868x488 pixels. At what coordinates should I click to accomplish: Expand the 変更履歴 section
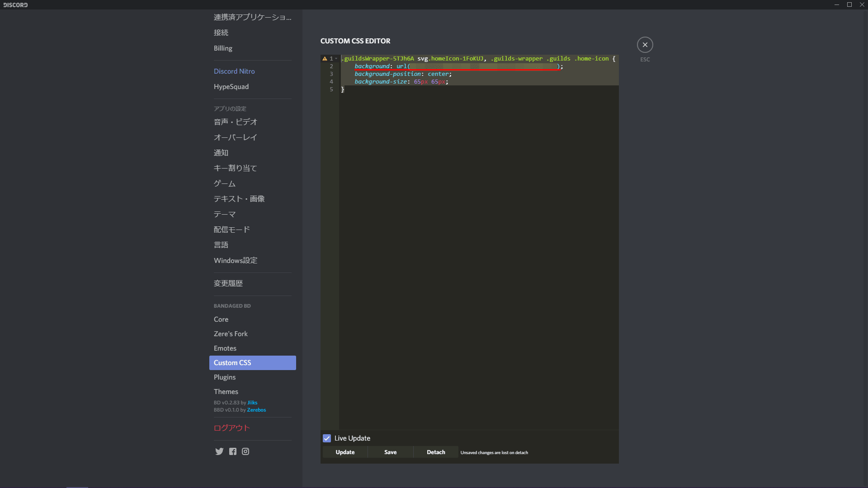point(228,283)
